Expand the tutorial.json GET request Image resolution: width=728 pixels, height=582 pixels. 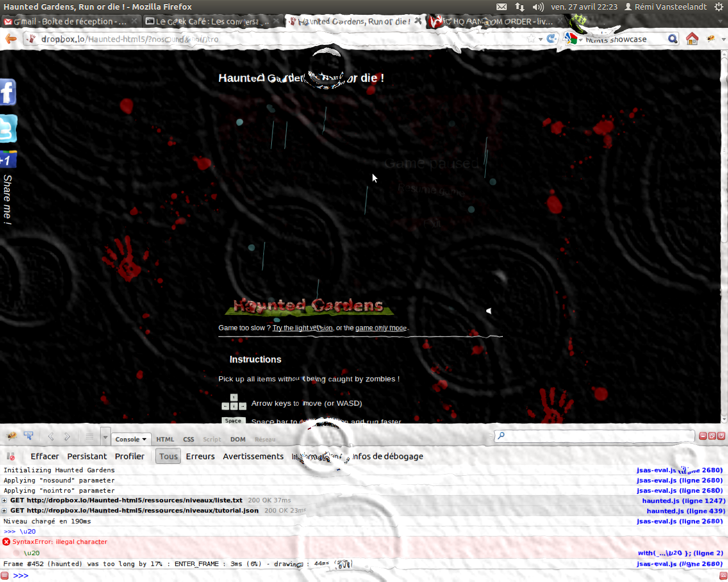coord(5,510)
